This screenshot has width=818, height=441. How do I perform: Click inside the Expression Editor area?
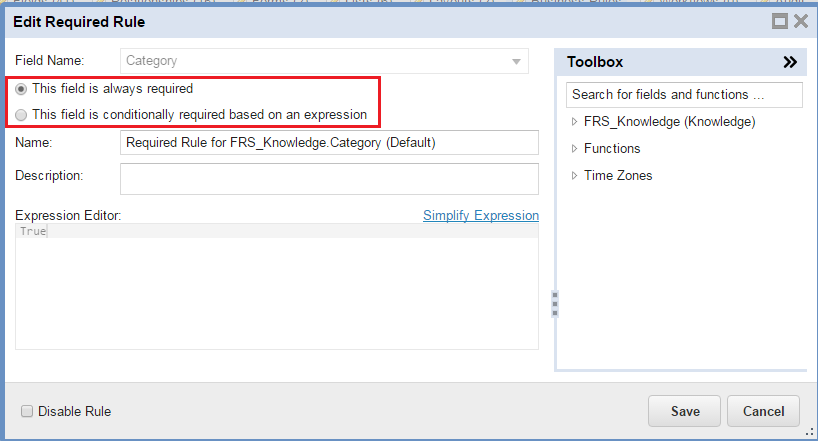(277, 290)
